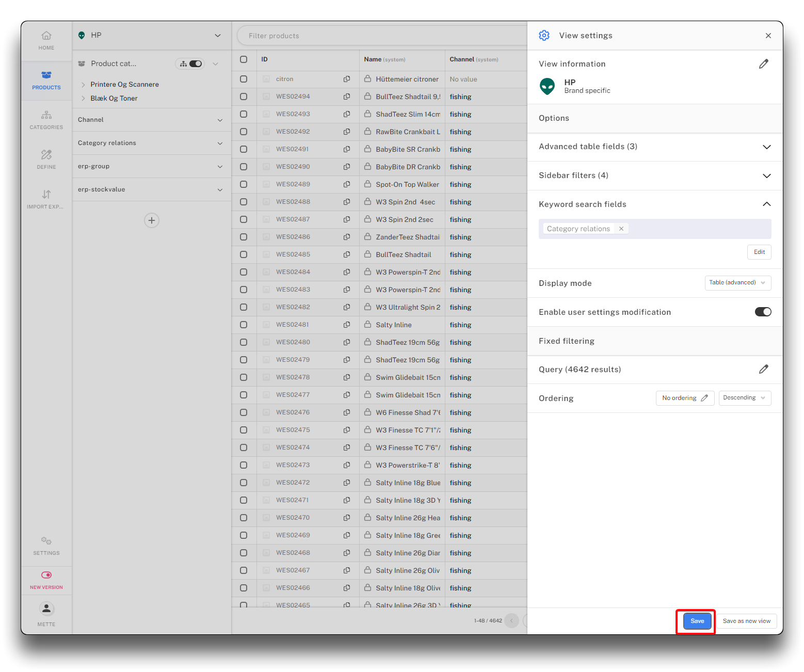Expand the Sidebar filters section

766,176
